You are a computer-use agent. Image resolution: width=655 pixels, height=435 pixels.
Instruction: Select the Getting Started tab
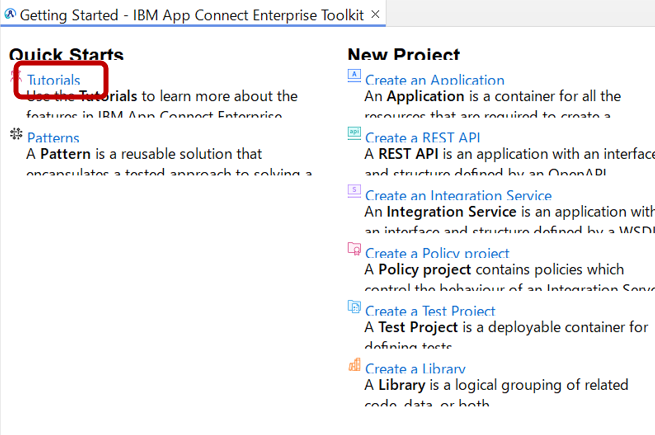click(x=192, y=15)
